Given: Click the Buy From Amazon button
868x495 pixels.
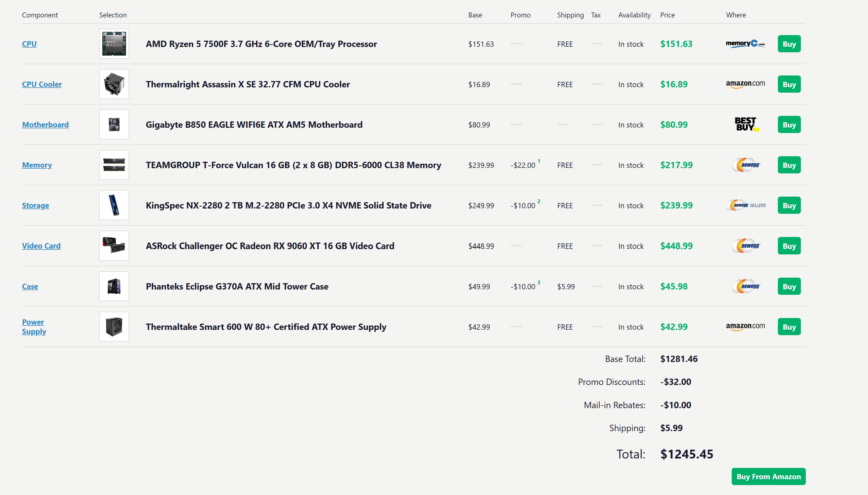Looking at the screenshot, I should 768,477.
